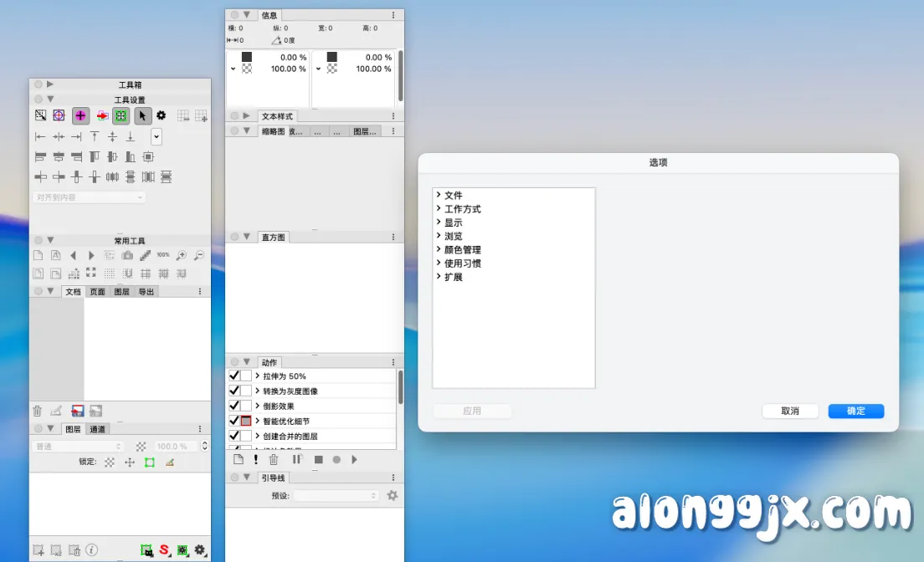Viewport: 924px width, 562px height.
Task: Select the green frame transform tool
Action: coord(121,116)
